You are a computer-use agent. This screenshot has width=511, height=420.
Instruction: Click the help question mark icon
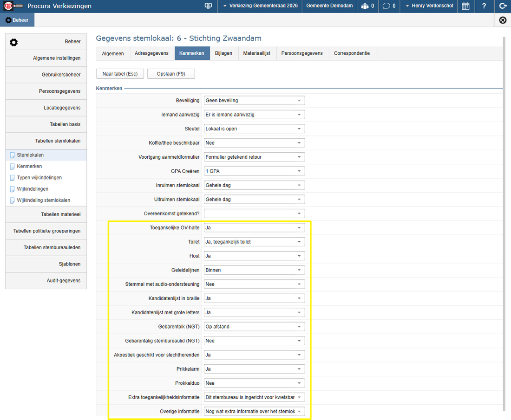(x=484, y=6)
